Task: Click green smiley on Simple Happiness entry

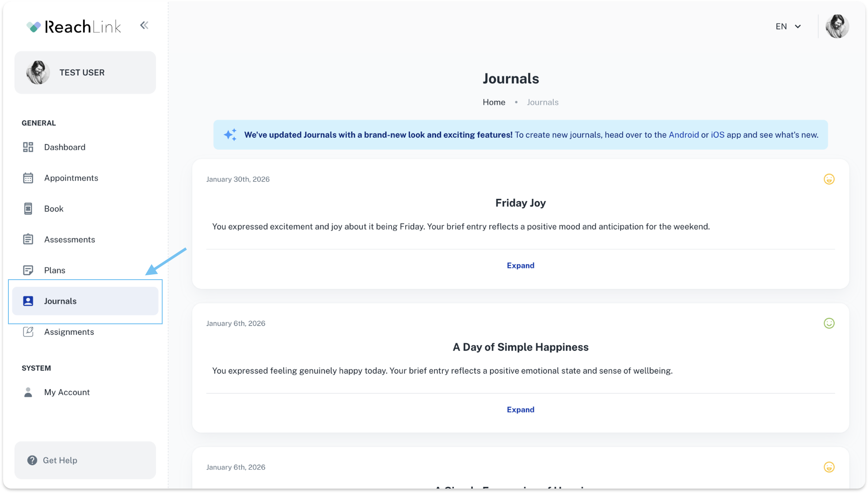Action: [829, 323]
